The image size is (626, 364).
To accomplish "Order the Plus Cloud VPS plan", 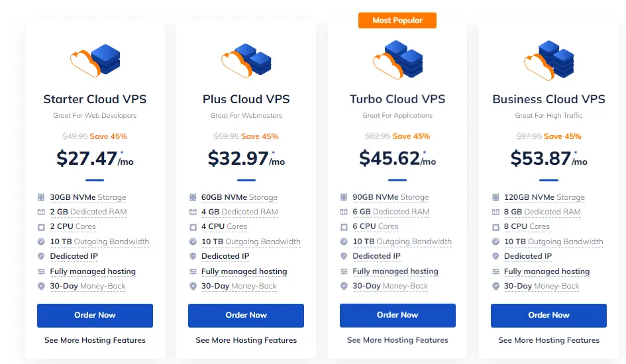I will tap(246, 316).
